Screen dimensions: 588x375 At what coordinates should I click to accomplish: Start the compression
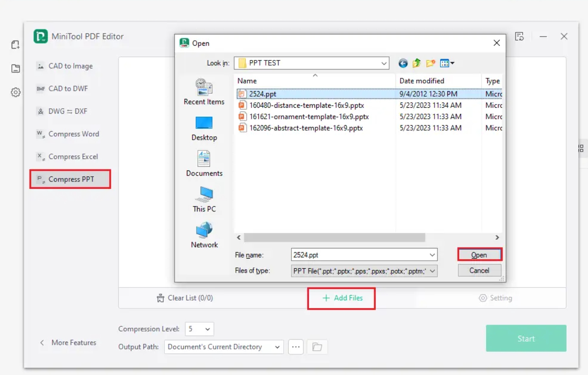tap(526, 339)
